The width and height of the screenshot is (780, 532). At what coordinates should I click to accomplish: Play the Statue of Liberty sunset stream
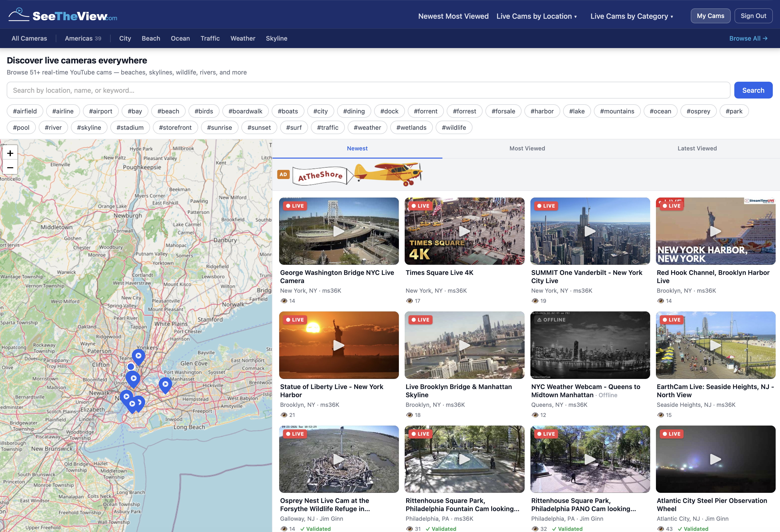[x=339, y=345]
